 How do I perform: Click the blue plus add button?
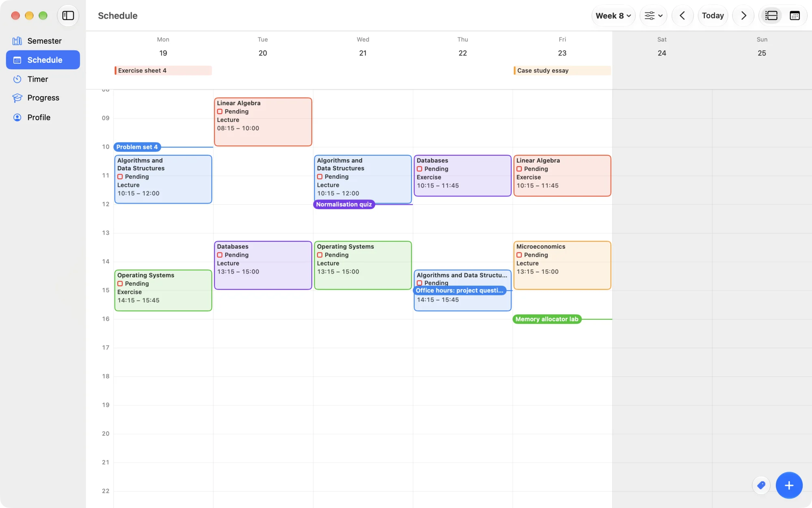(x=789, y=485)
